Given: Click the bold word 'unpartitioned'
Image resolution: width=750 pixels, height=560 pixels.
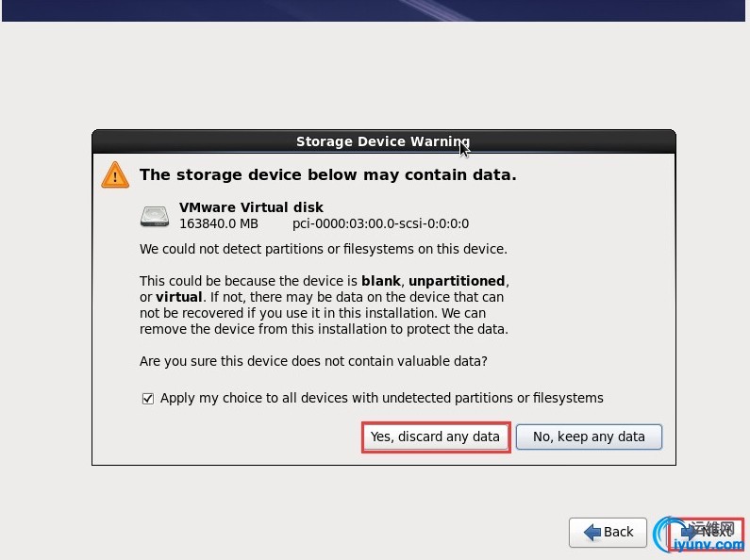Looking at the screenshot, I should [x=458, y=281].
